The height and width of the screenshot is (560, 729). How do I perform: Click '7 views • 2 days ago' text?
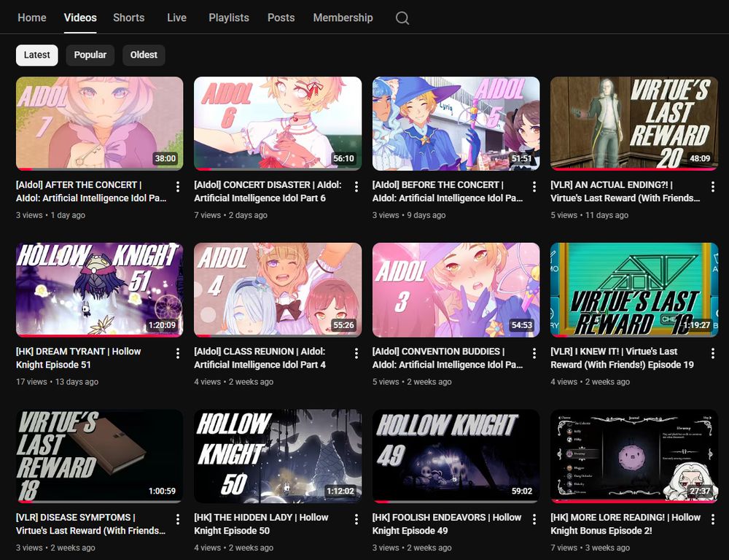point(230,215)
